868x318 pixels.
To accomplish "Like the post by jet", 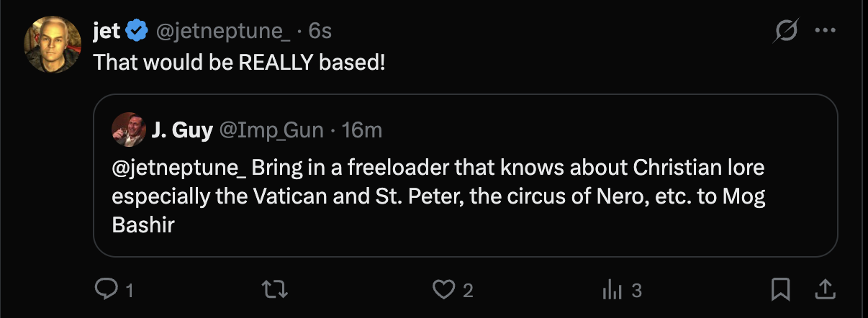I will coord(443,290).
